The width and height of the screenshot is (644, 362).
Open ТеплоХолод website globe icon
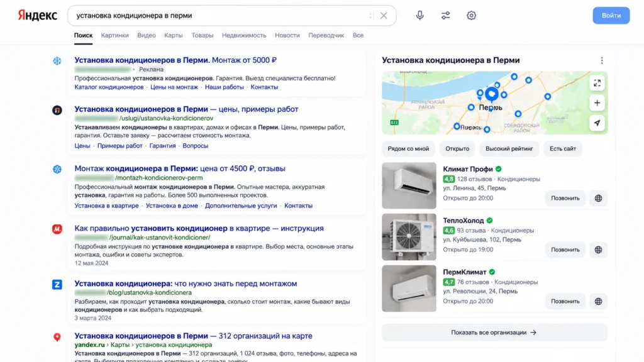coord(599,250)
